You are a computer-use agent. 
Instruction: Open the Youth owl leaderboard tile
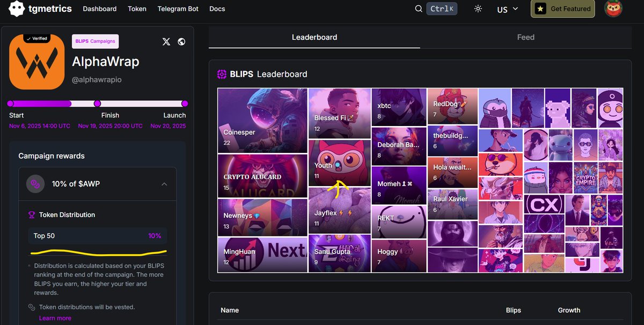(x=340, y=163)
